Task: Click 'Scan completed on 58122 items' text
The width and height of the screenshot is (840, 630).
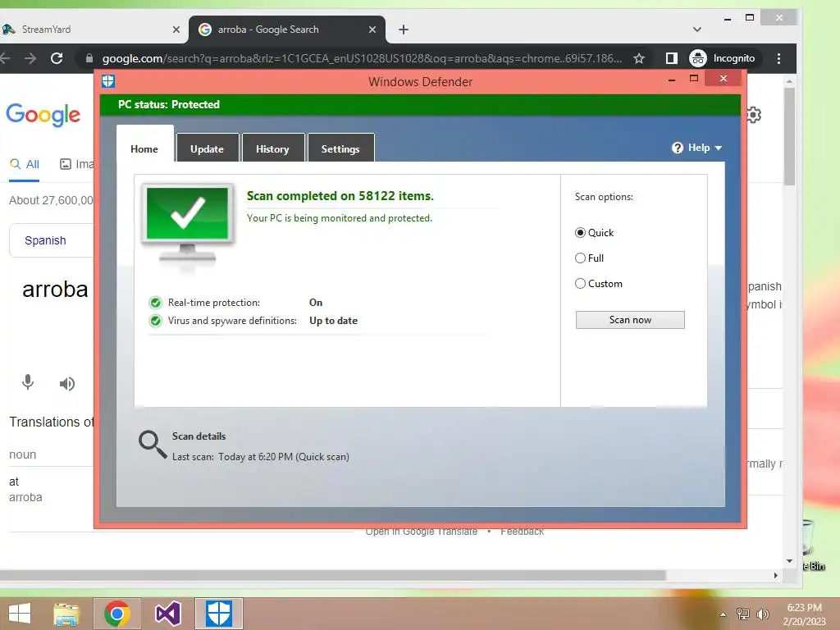Action: pyautogui.click(x=340, y=196)
